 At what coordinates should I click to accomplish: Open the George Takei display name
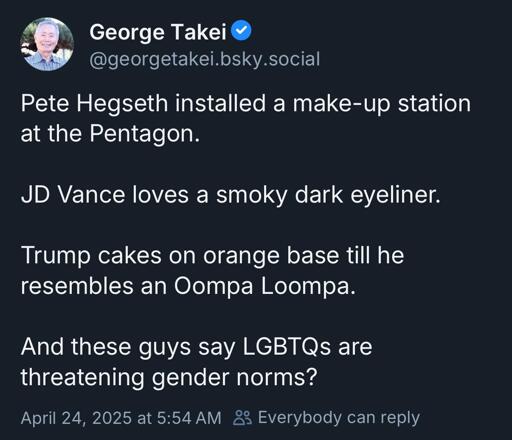coord(158,32)
